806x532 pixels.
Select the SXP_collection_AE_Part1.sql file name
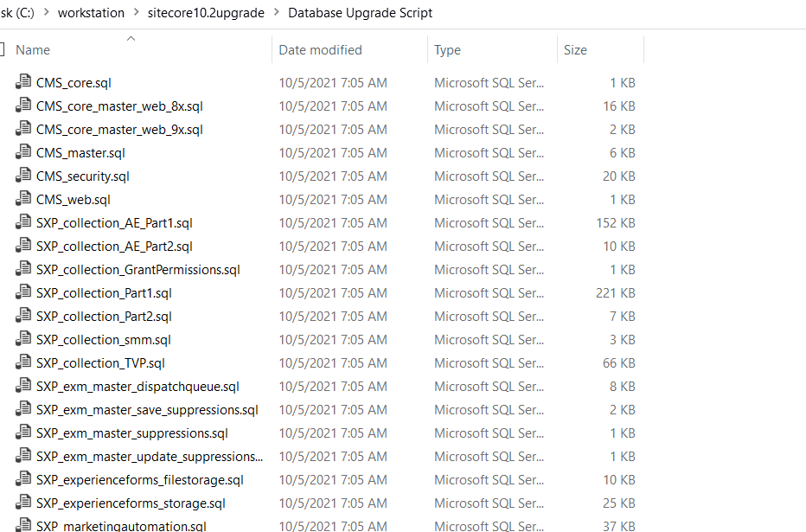(114, 223)
